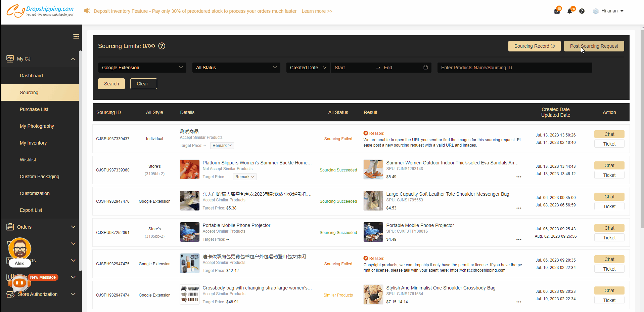The width and height of the screenshot is (644, 312).
Task: Open the Alex agent avatar chat
Action: coord(20,249)
